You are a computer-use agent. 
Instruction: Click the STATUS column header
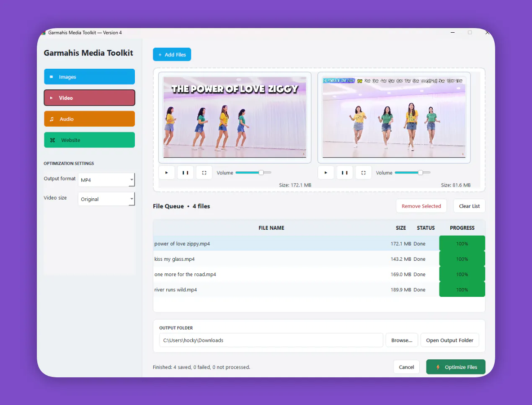[426, 228]
